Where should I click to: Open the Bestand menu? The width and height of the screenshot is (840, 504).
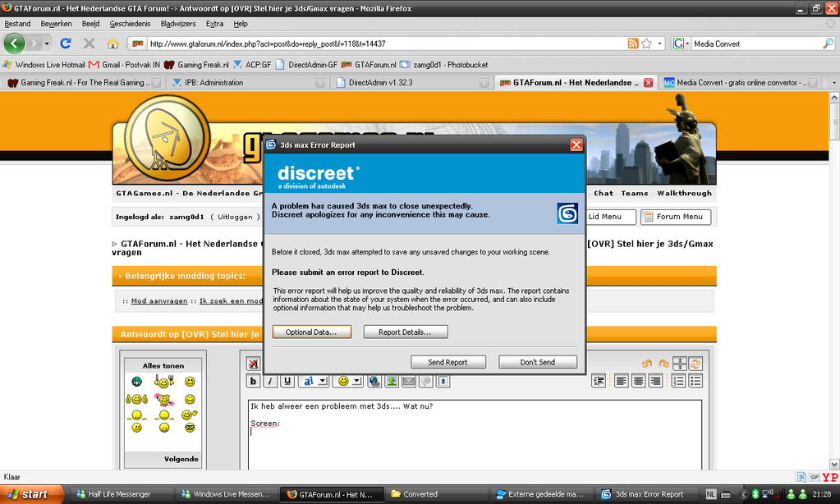[17, 24]
